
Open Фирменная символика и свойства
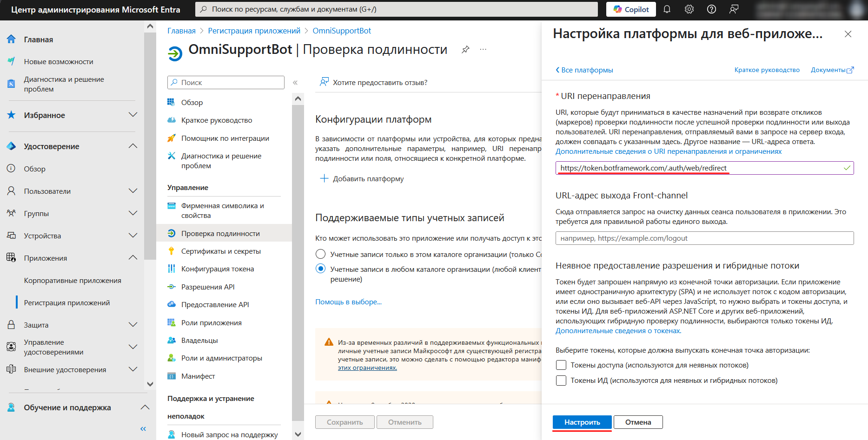[222, 210]
